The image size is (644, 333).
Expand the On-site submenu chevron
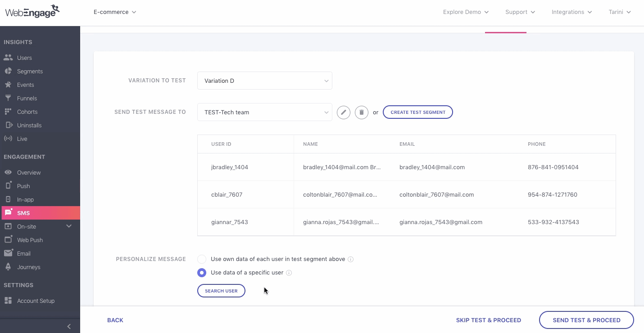tap(69, 226)
